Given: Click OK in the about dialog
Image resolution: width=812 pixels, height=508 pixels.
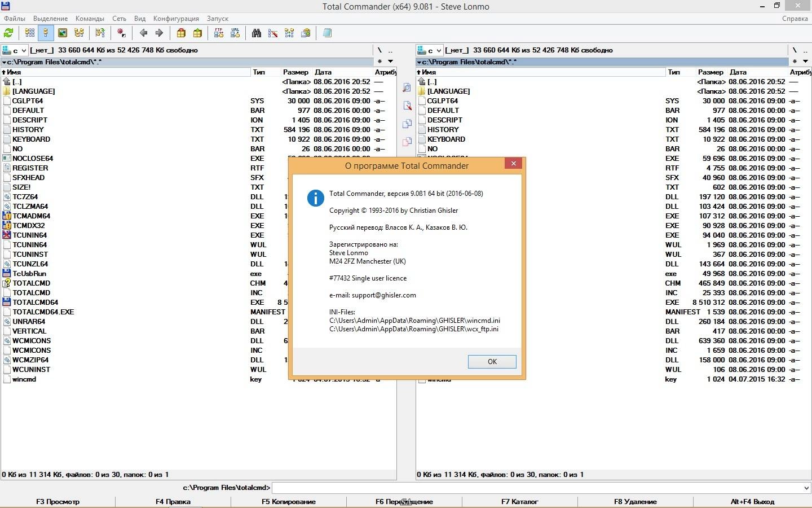Looking at the screenshot, I should point(492,362).
